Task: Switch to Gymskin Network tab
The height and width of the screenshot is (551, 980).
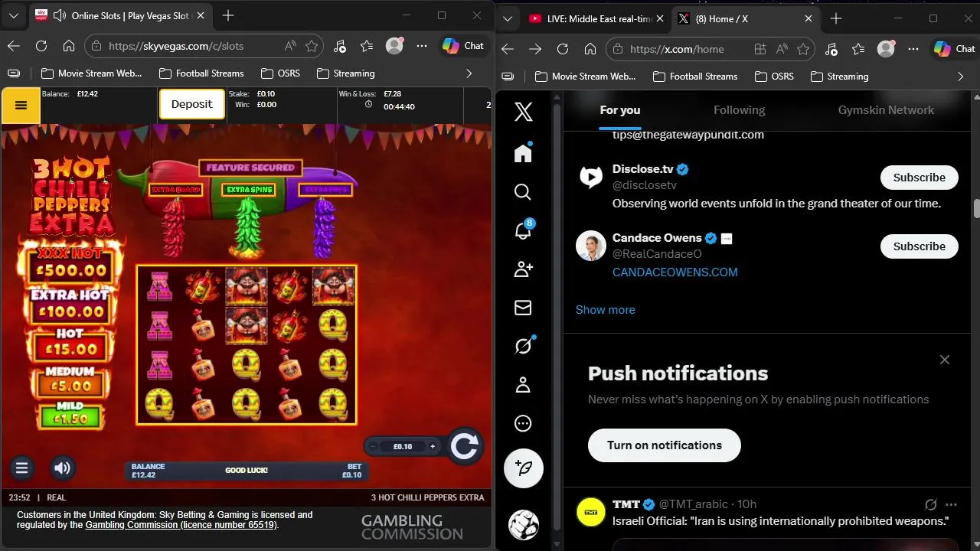Action: click(886, 110)
